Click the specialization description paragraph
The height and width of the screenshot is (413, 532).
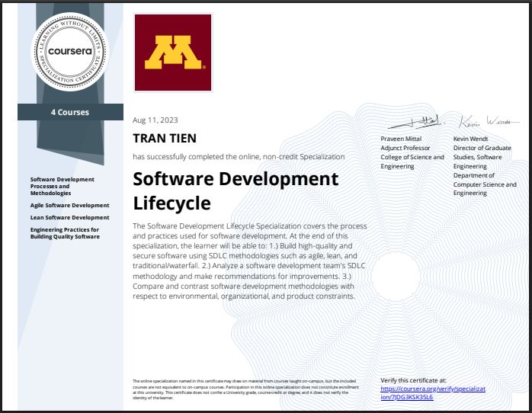(x=250, y=261)
